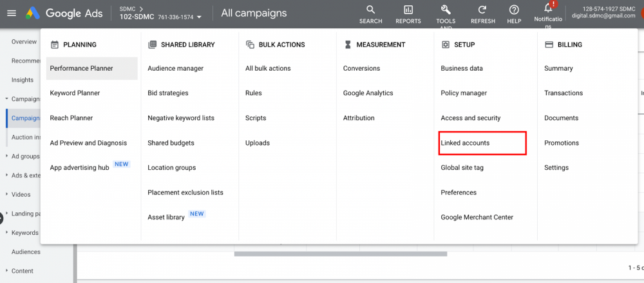The width and height of the screenshot is (644, 283).
Task: Open Bid strategies
Action: coord(168,93)
